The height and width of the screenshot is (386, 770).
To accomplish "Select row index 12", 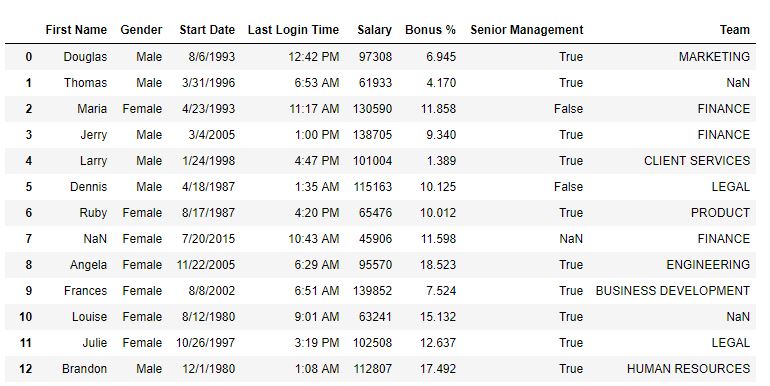I will [x=26, y=369].
